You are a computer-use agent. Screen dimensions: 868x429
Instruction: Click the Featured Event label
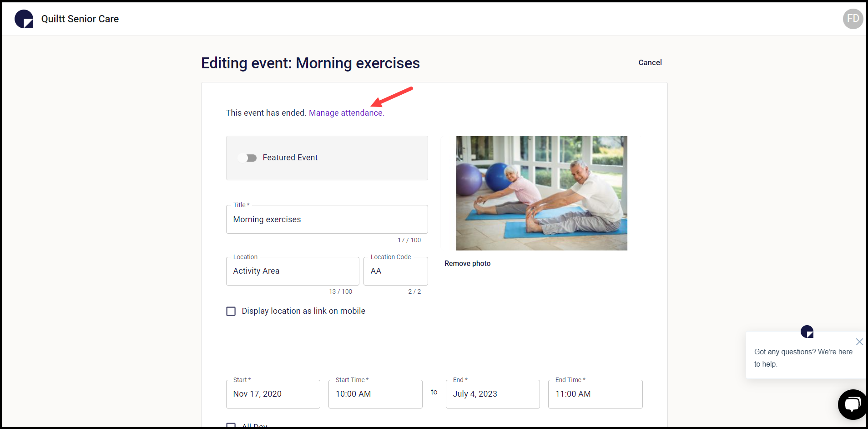coord(290,158)
